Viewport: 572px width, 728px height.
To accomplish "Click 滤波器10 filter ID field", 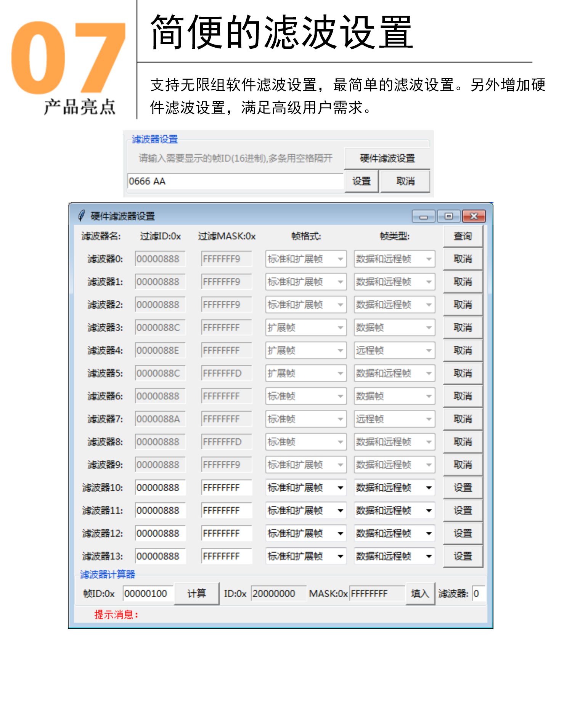I will pos(160,488).
